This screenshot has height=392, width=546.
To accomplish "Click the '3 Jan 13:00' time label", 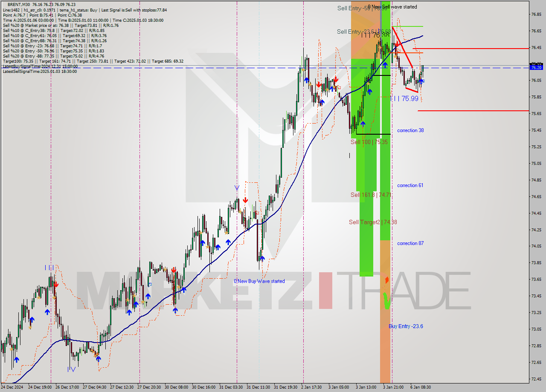I will [366, 387].
